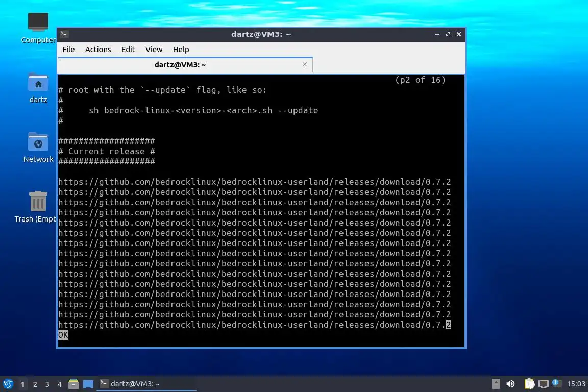Click the terminal icon in title bar

click(64, 34)
